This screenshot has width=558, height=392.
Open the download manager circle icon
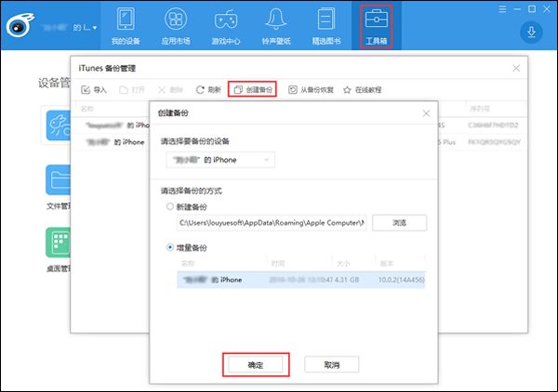pyautogui.click(x=531, y=33)
